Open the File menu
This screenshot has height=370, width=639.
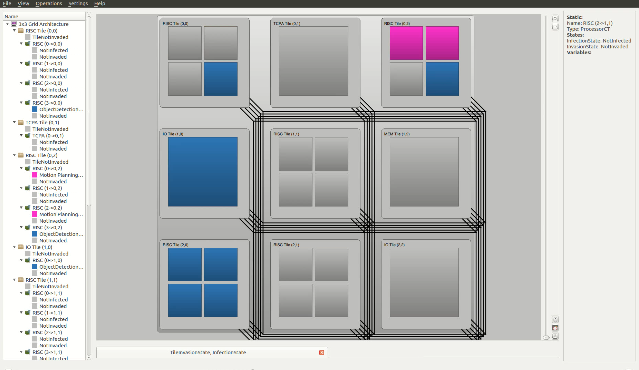pyautogui.click(x=7, y=3)
